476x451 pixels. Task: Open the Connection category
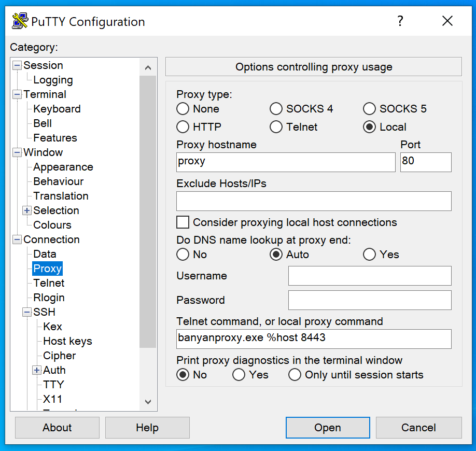(52, 239)
